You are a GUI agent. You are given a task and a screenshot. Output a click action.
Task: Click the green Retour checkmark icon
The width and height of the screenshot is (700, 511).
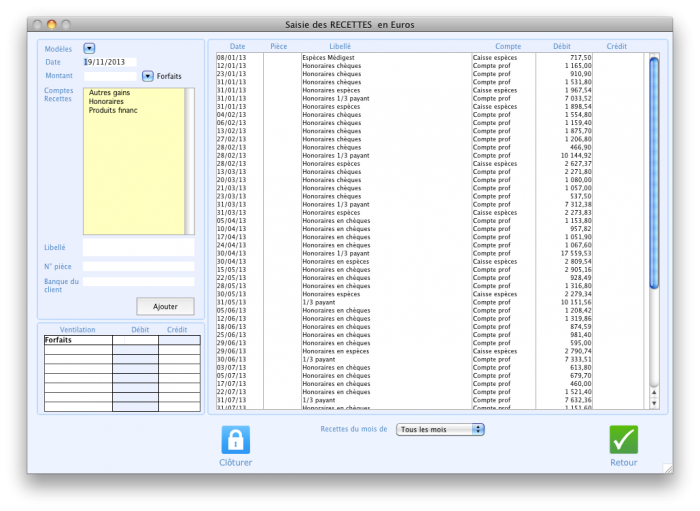624,440
